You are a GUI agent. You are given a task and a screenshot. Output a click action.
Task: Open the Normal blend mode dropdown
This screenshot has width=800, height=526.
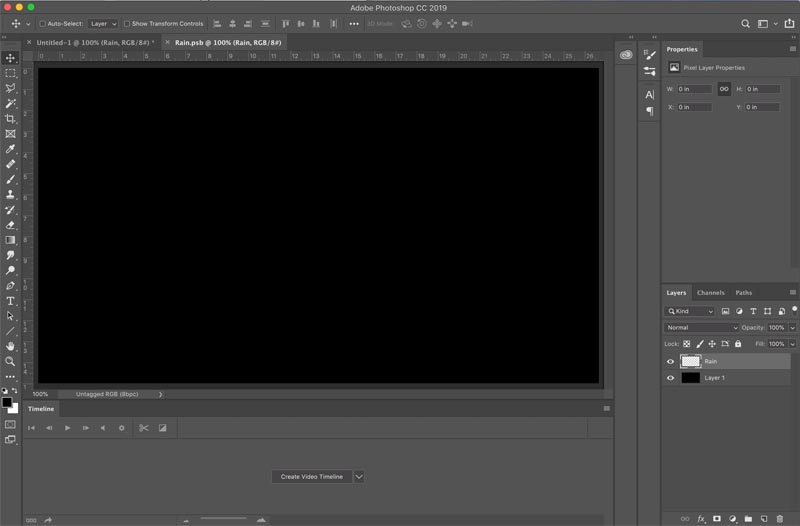702,328
